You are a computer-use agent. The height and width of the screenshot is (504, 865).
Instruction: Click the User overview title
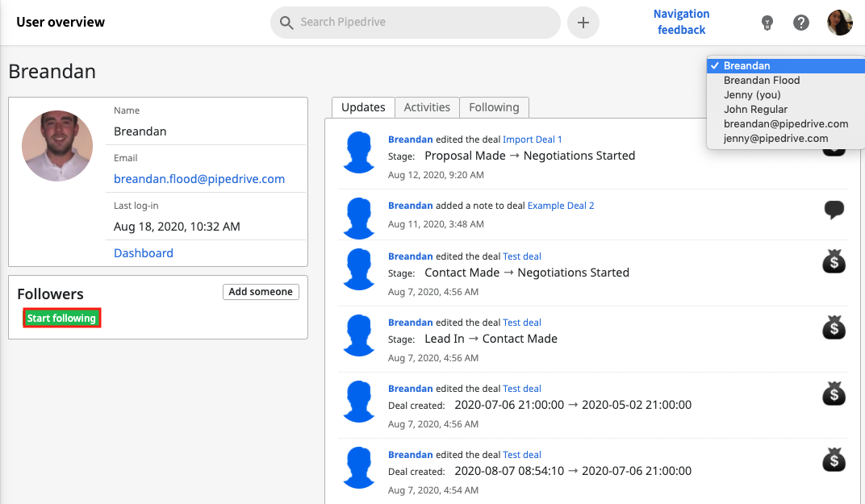(61, 22)
